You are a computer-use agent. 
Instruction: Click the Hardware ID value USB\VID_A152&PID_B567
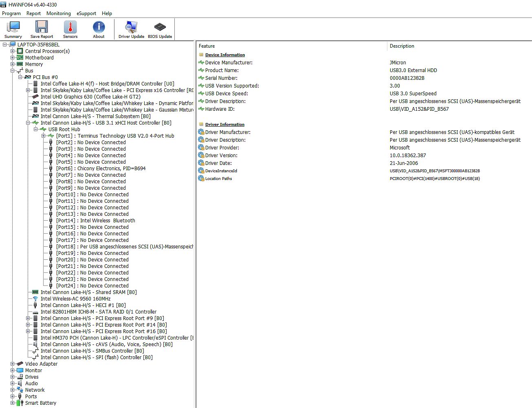(419, 109)
